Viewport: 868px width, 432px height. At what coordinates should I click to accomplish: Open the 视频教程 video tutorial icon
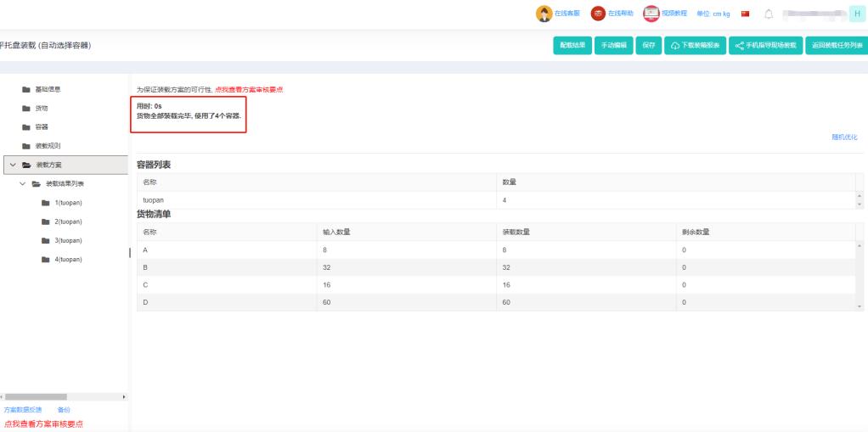click(x=651, y=14)
